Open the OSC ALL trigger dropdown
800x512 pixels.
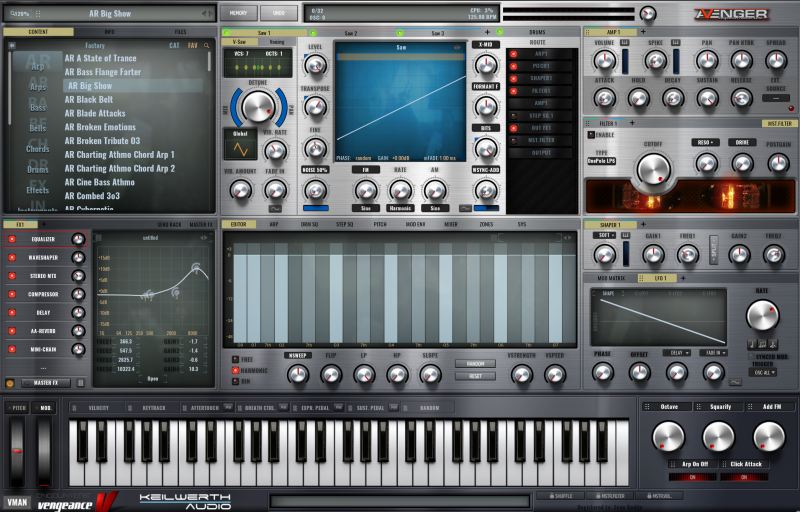(763, 372)
